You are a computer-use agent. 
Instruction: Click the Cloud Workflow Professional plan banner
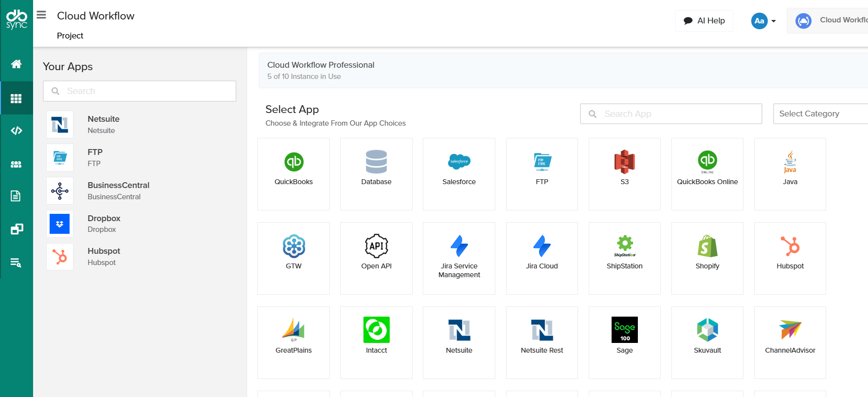pos(563,70)
